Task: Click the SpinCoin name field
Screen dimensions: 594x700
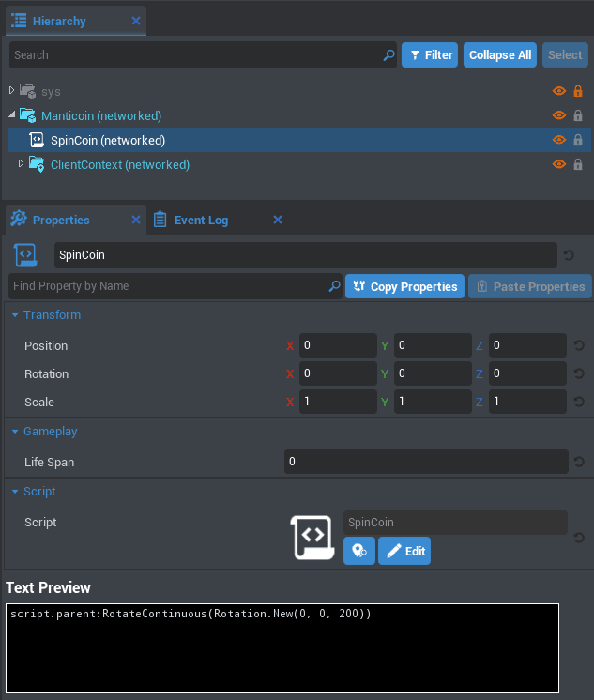Action: point(306,255)
